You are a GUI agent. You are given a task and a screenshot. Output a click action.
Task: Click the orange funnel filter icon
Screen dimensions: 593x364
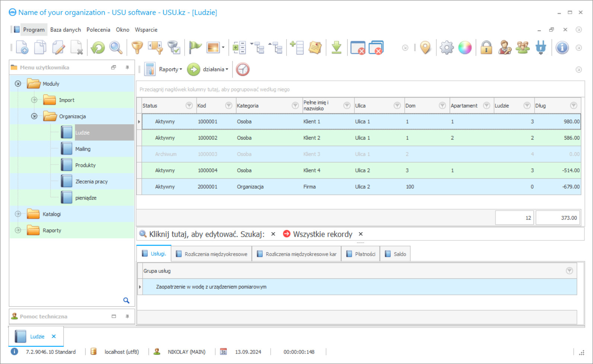coord(137,48)
